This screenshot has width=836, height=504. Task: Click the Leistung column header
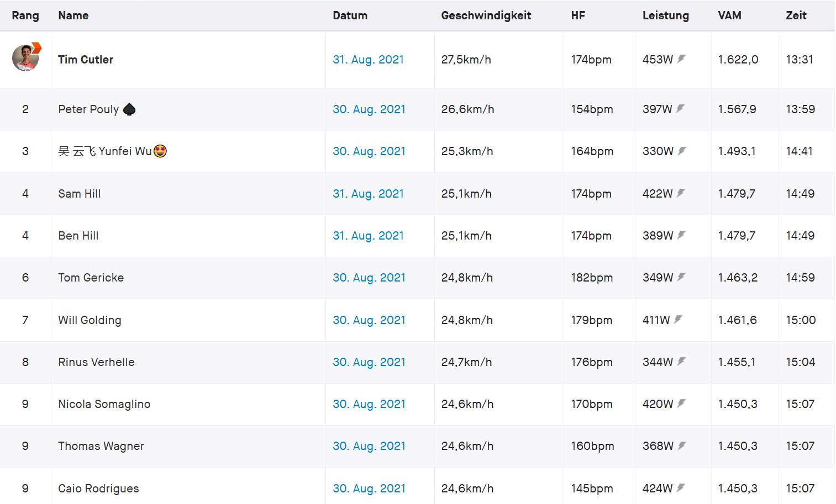(x=665, y=15)
